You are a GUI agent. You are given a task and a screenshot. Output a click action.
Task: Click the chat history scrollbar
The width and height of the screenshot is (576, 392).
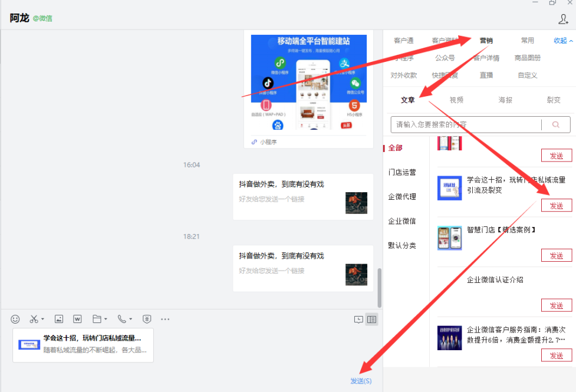pyautogui.click(x=380, y=288)
